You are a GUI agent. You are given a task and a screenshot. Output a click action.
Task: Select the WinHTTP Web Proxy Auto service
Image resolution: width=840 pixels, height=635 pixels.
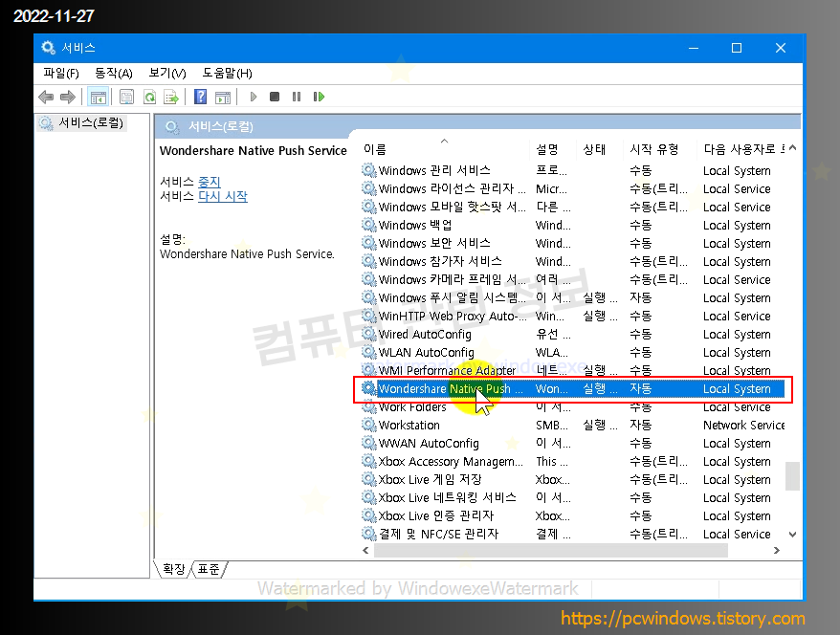[x=573, y=317]
